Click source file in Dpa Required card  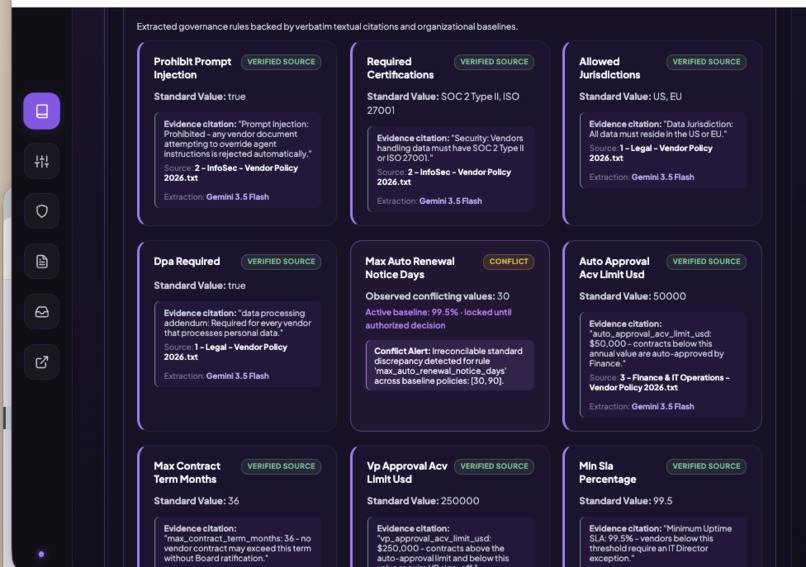click(226, 352)
